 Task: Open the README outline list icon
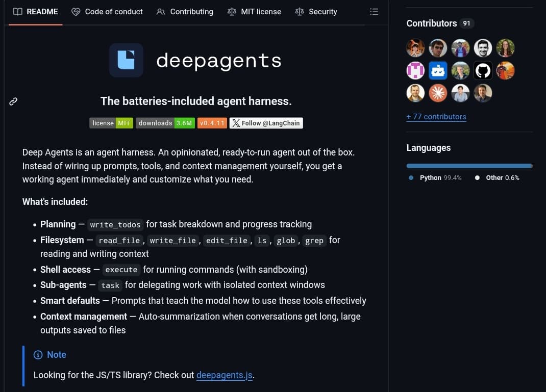coord(374,12)
